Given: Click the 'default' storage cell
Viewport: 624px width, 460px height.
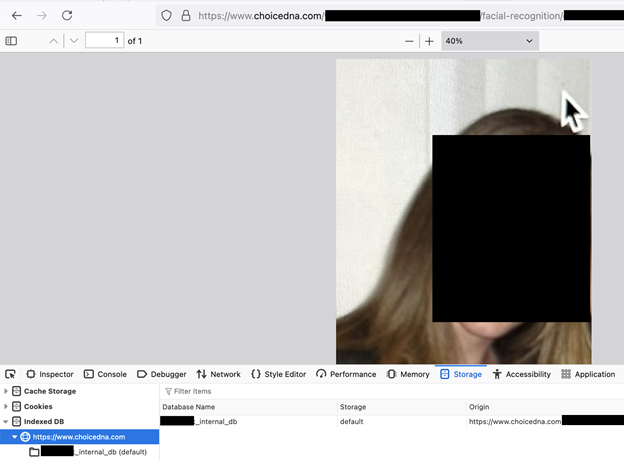Looking at the screenshot, I should coord(351,421).
